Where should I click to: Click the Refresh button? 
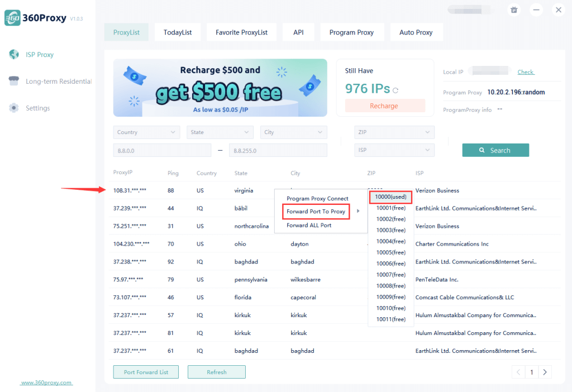217,372
